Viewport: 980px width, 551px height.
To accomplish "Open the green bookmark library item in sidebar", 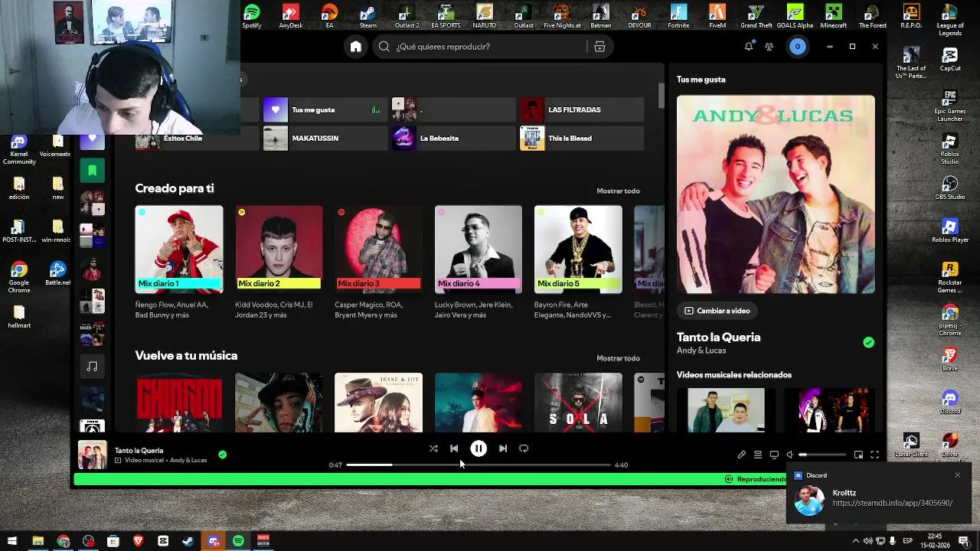I will tap(92, 170).
